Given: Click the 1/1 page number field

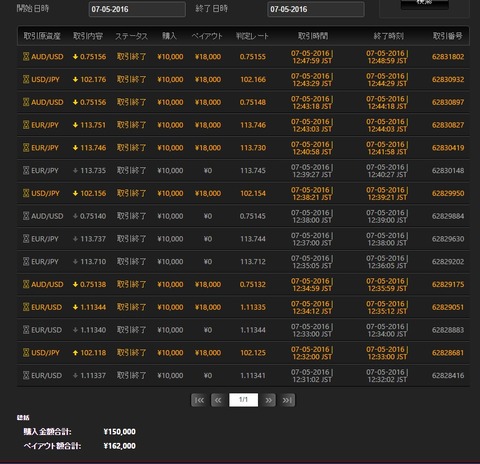Looking at the screenshot, I should [x=244, y=400].
